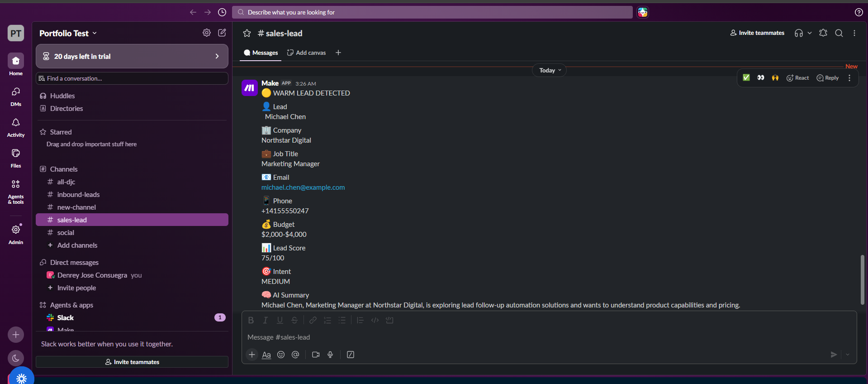Open Admin in sidebar

pos(16,234)
